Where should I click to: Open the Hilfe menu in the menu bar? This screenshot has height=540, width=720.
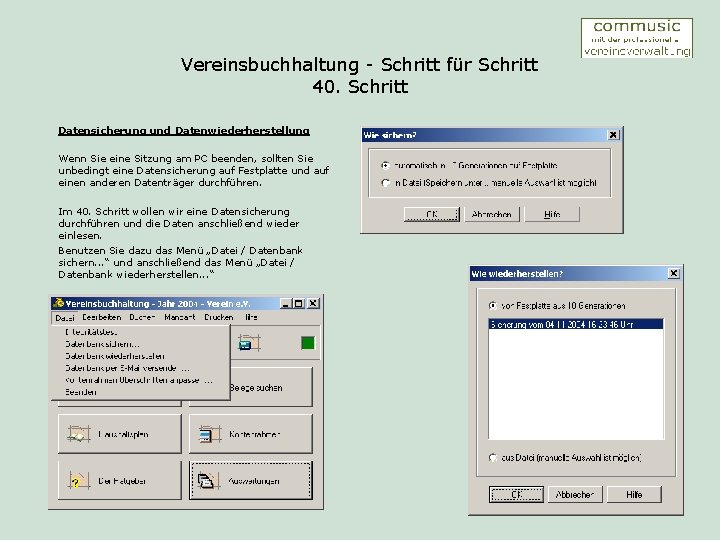(251, 317)
